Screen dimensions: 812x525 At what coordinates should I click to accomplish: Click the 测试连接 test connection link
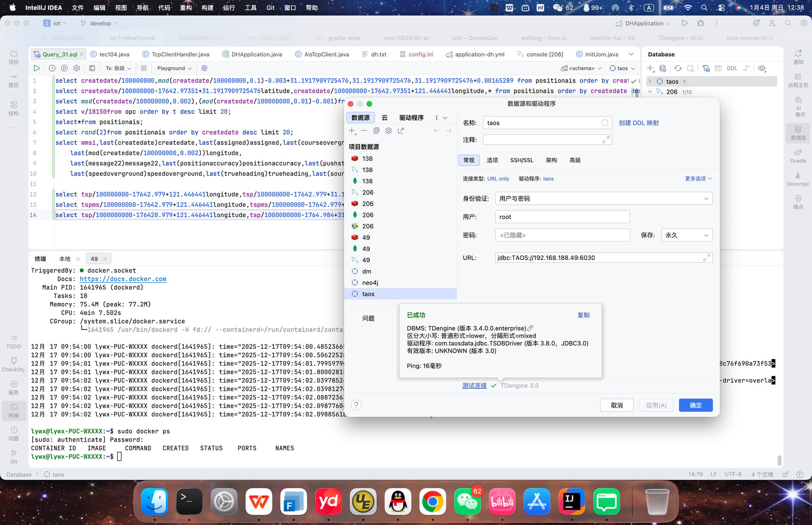pyautogui.click(x=474, y=385)
